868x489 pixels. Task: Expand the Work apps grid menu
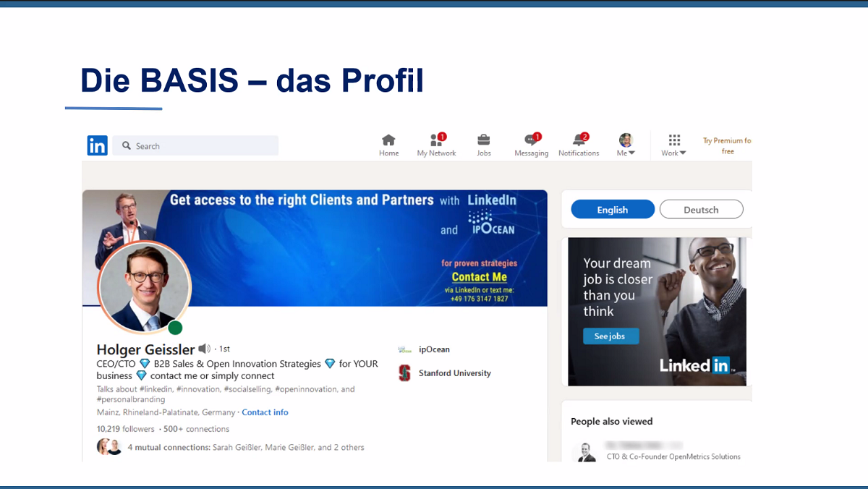[x=674, y=145]
